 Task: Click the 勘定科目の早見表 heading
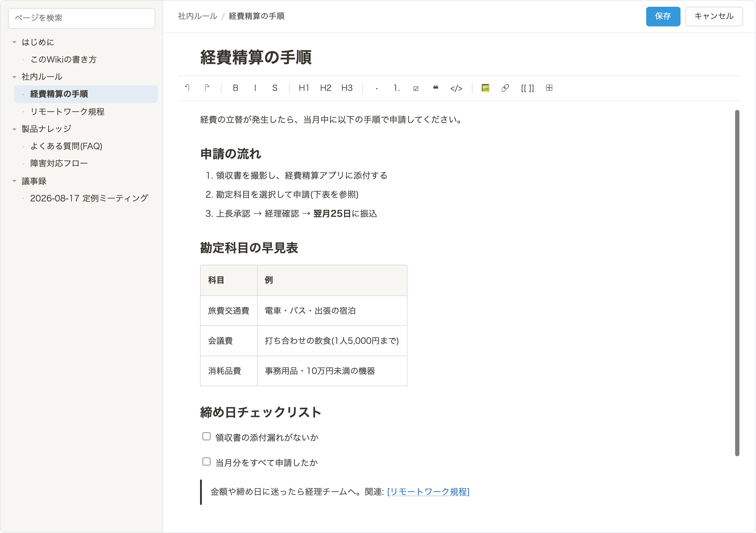[249, 248]
